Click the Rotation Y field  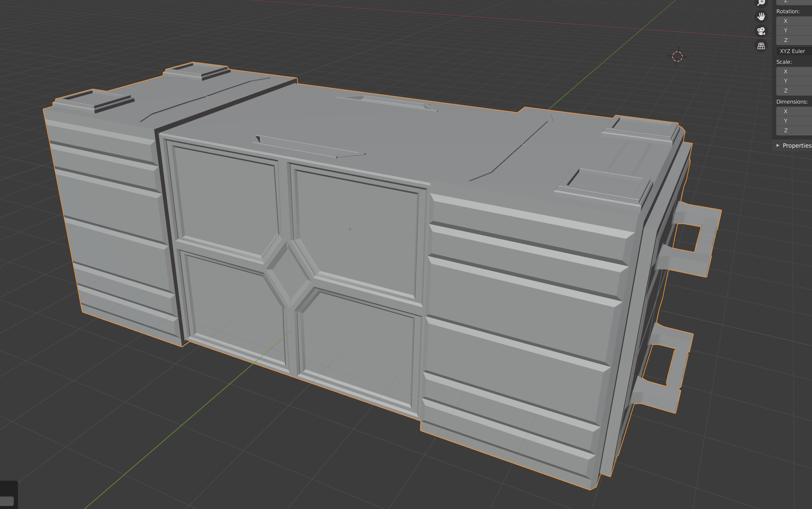[795, 30]
